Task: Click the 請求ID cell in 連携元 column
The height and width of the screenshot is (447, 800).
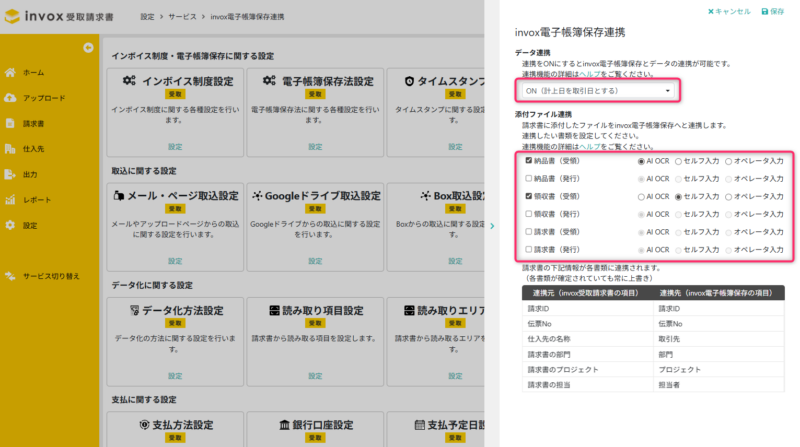Action: (x=587, y=308)
